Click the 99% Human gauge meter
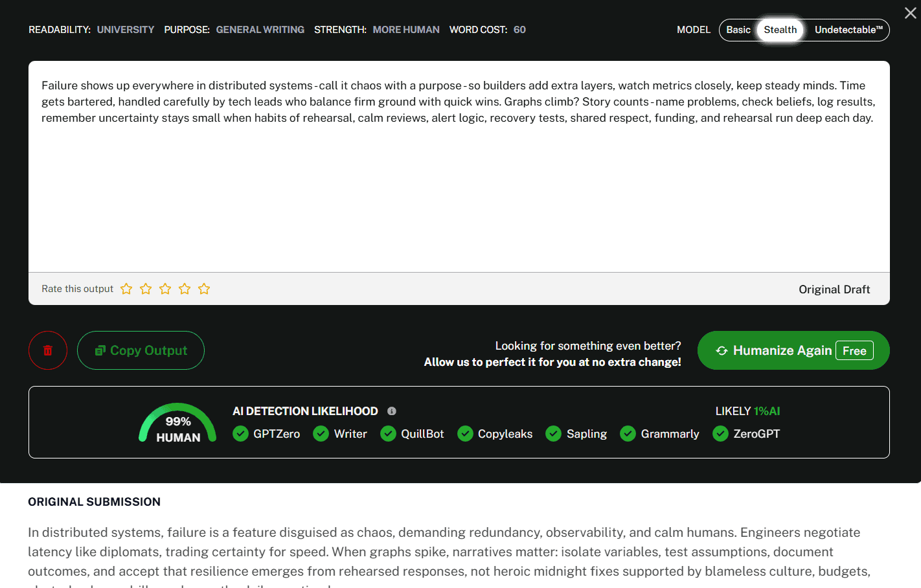921x588 pixels. [177, 426]
